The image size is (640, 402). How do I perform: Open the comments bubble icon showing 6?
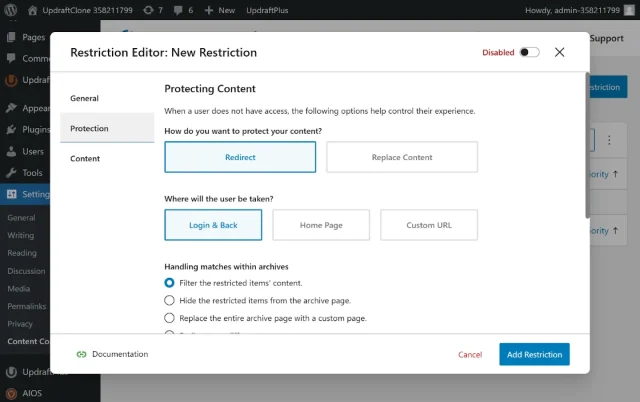(178, 10)
